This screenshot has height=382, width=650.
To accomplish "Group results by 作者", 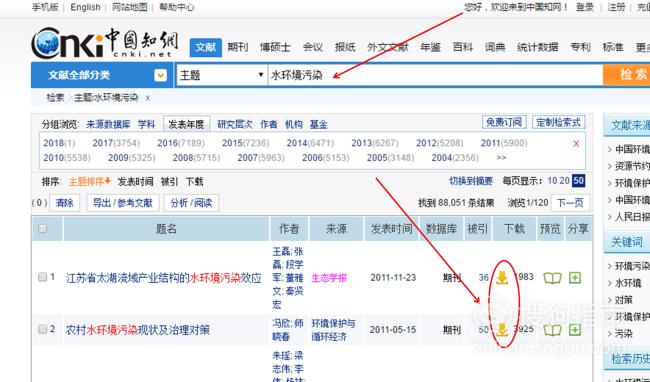I will pos(269,124).
